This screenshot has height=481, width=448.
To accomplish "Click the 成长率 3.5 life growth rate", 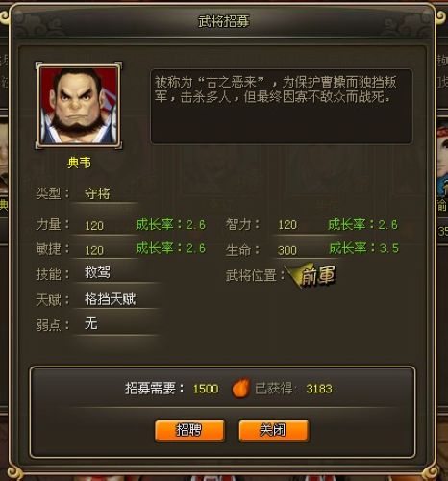I will click(363, 248).
